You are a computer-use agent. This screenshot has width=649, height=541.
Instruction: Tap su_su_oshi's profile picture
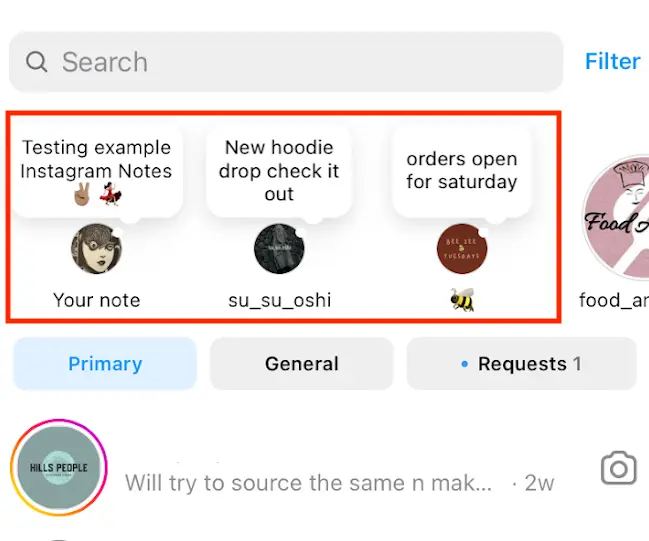click(279, 248)
